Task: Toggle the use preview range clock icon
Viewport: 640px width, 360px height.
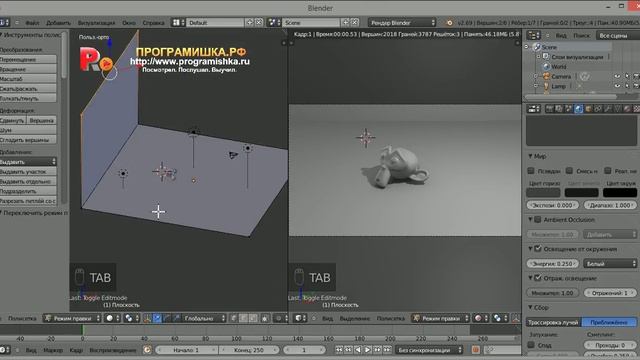Action: pos(147,350)
